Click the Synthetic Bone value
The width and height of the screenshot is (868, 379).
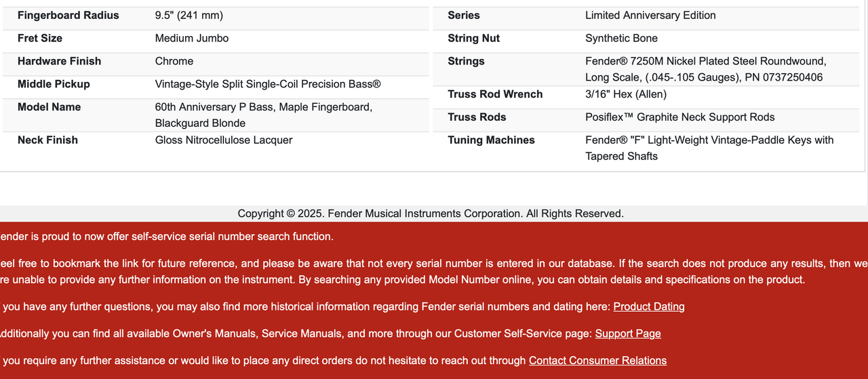(622, 39)
